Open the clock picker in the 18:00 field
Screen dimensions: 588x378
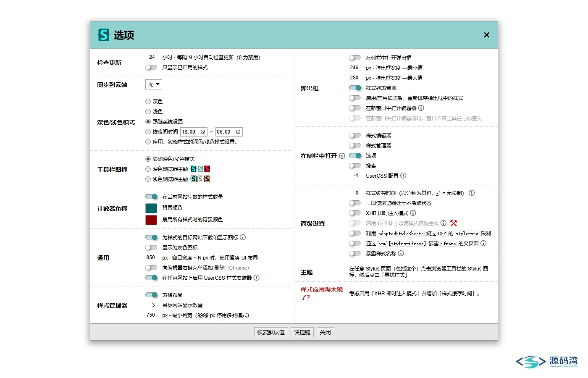click(x=203, y=132)
